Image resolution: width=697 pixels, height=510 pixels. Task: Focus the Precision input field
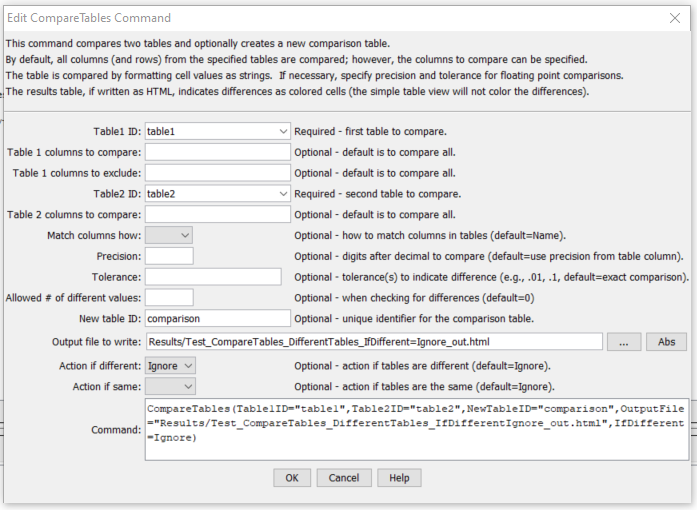click(x=169, y=256)
